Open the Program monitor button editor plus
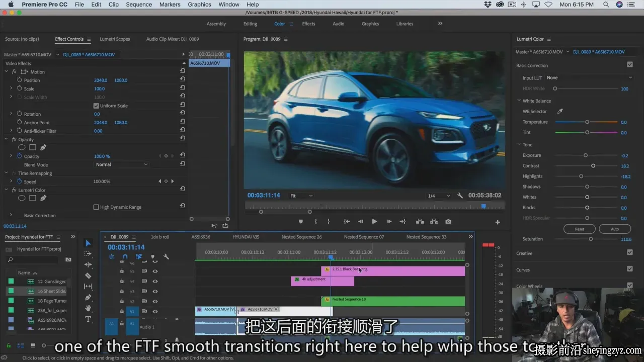 [498, 222]
